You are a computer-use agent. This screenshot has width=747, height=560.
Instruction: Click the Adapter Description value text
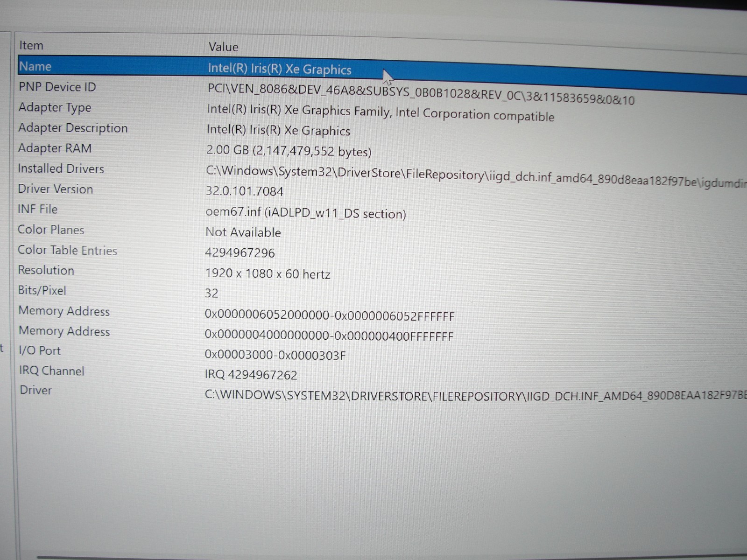click(278, 130)
